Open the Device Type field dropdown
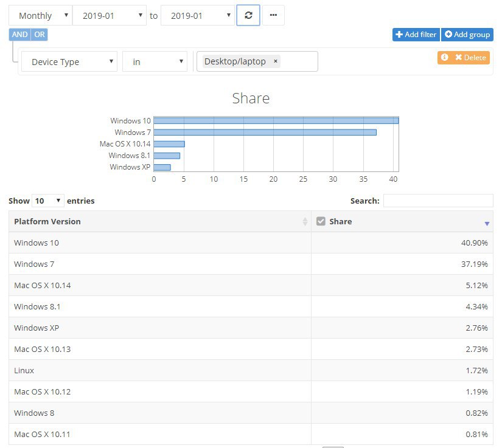502x448 pixels. [x=69, y=61]
